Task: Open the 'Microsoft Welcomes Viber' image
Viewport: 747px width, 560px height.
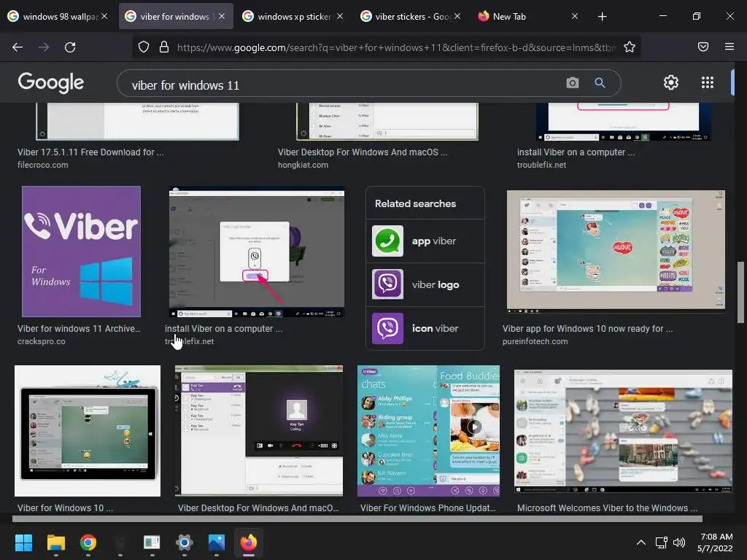Action: coord(623,431)
